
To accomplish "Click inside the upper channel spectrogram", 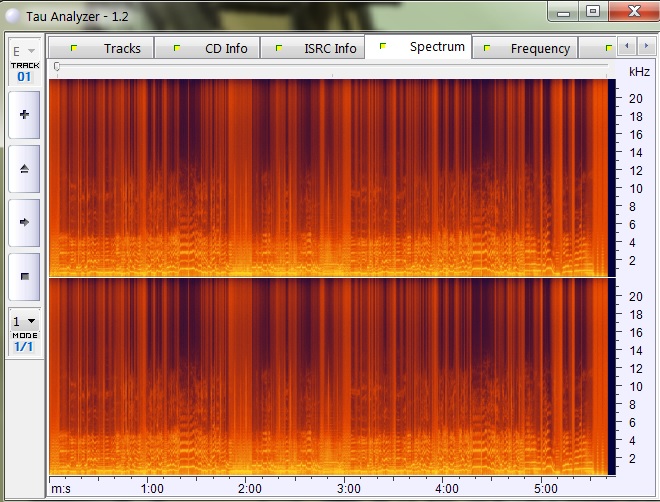I will click(330, 177).
